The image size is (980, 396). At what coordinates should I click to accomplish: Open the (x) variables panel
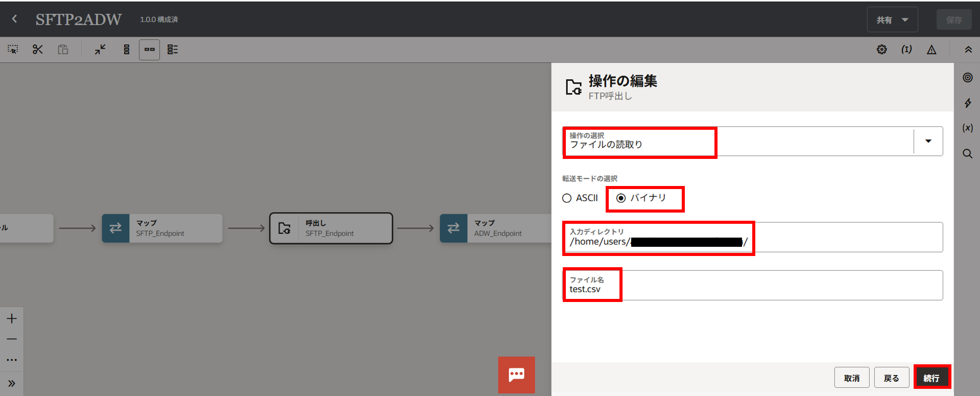(968, 128)
